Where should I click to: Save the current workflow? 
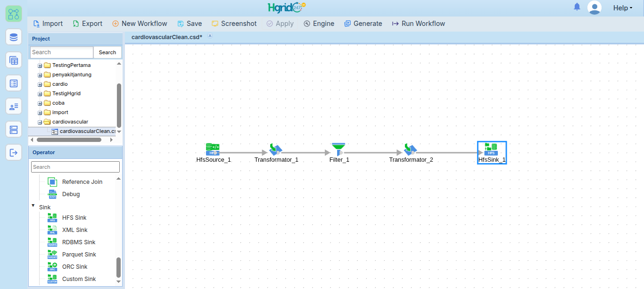(190, 24)
